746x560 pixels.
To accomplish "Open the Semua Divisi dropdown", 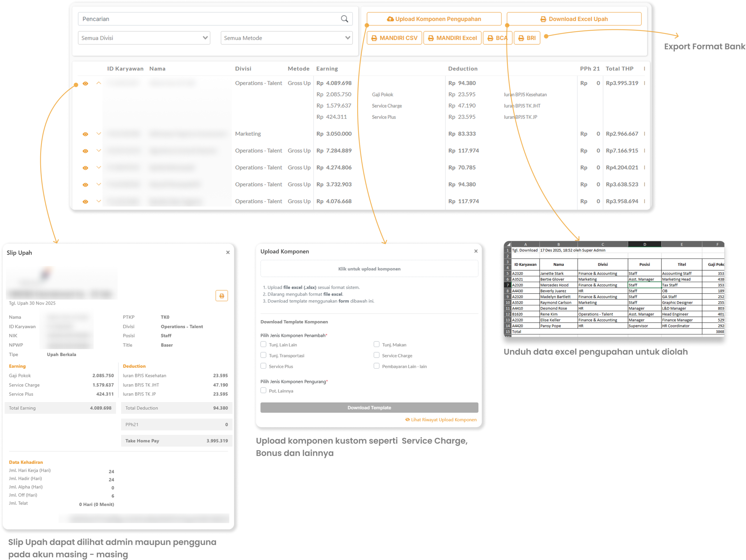I will [x=144, y=38].
